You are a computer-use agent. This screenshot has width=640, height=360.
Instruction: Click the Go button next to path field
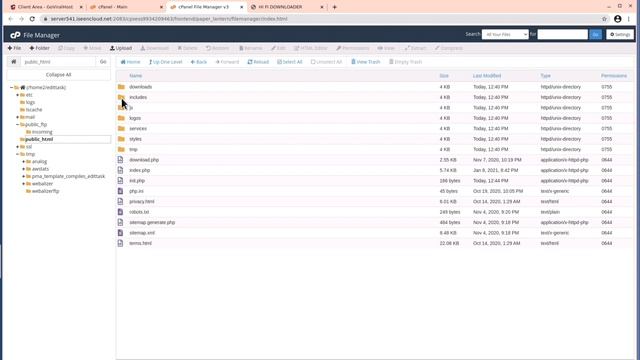(103, 62)
